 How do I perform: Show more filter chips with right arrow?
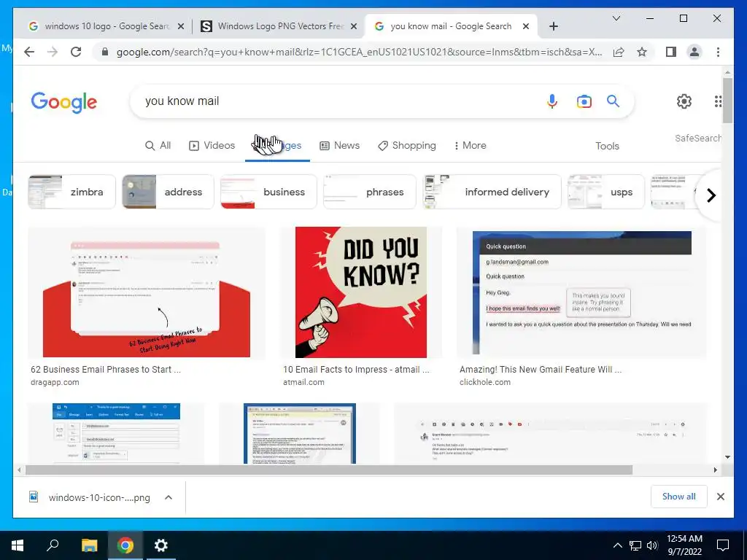pos(711,195)
